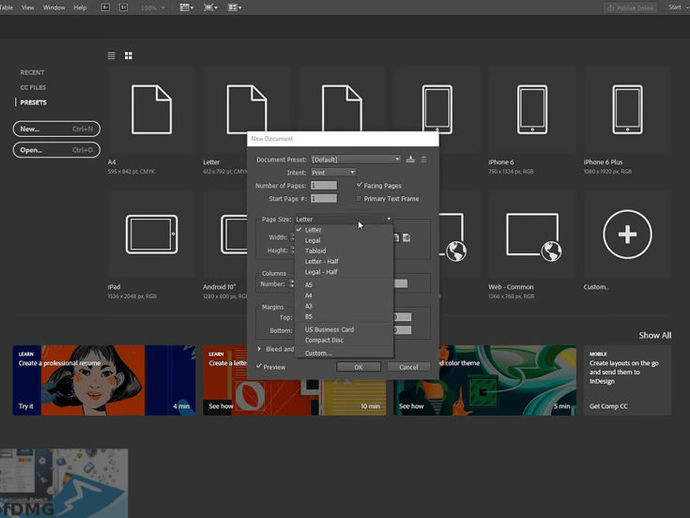
Task: Toggle the Facing Pages checkbox
Action: pyautogui.click(x=359, y=185)
